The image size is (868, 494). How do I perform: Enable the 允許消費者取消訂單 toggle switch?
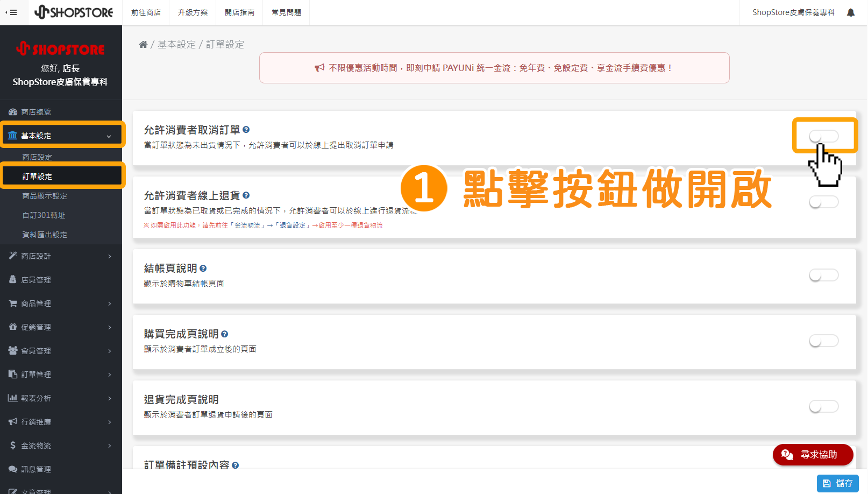pyautogui.click(x=824, y=136)
